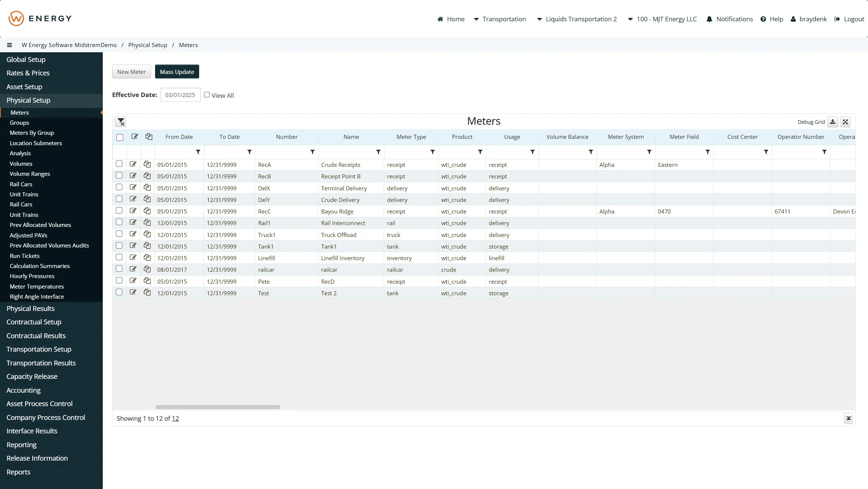Check the select-all header checkbox
This screenshot has height=489, width=868.
coord(120,137)
